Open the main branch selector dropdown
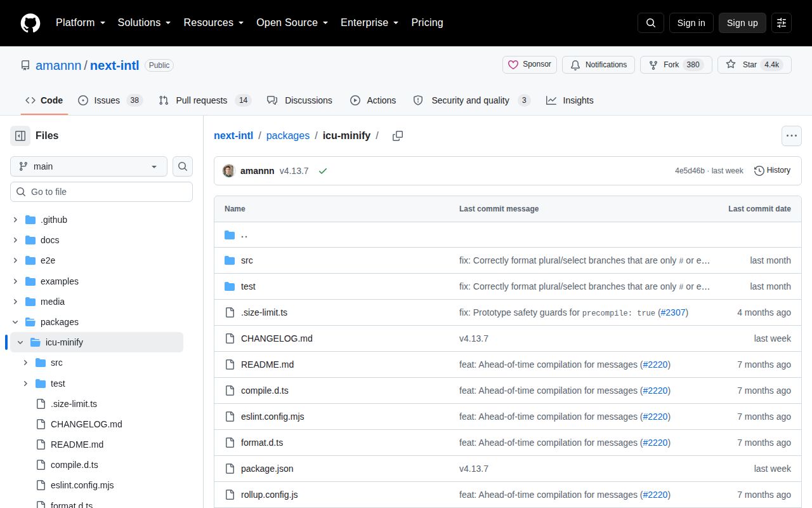This screenshot has width=812, height=508. (89, 166)
